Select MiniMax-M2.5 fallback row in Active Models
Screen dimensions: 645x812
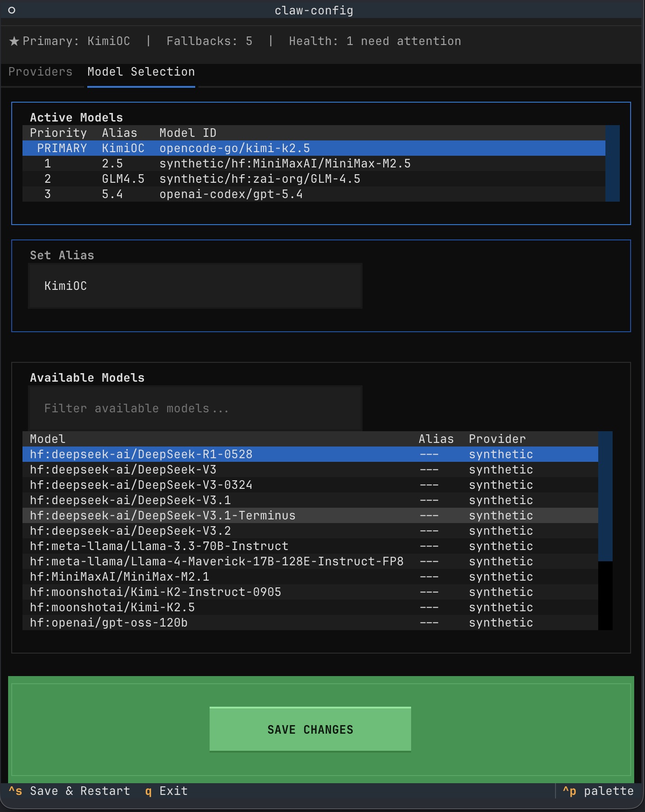[313, 163]
